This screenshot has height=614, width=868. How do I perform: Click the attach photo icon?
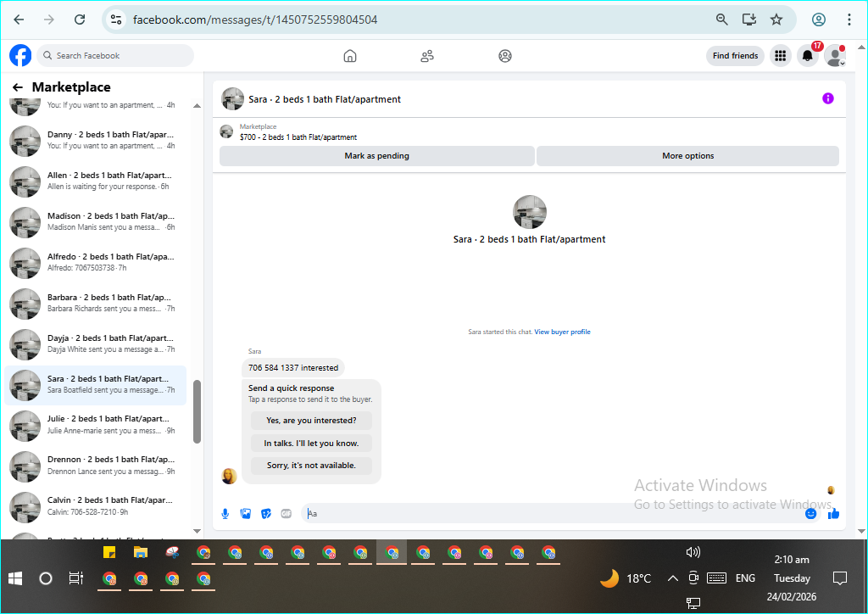point(245,514)
